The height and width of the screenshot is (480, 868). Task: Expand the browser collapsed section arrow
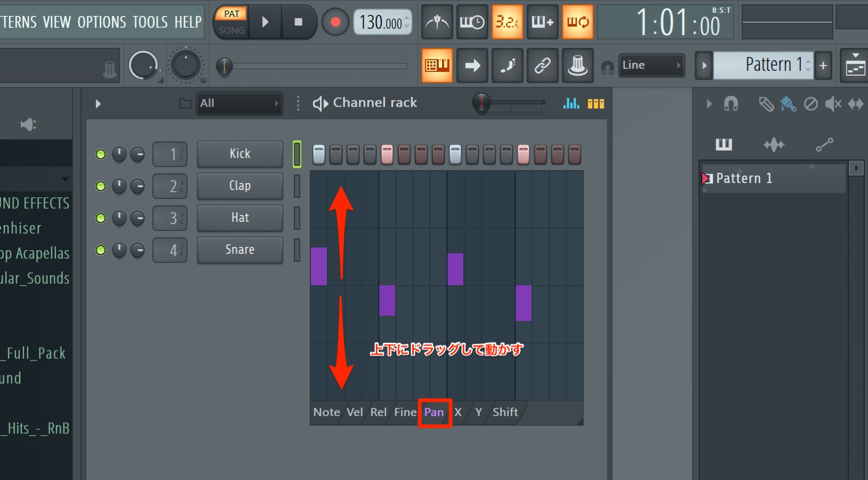tap(65, 179)
